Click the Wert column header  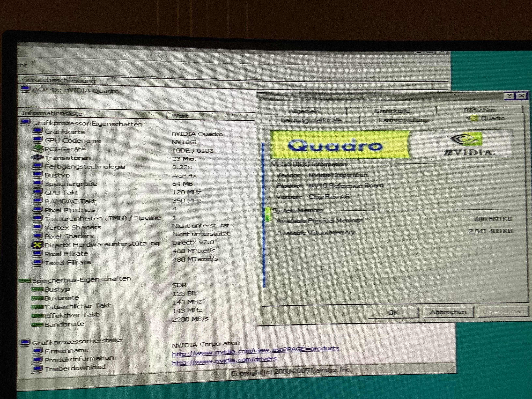point(180,116)
